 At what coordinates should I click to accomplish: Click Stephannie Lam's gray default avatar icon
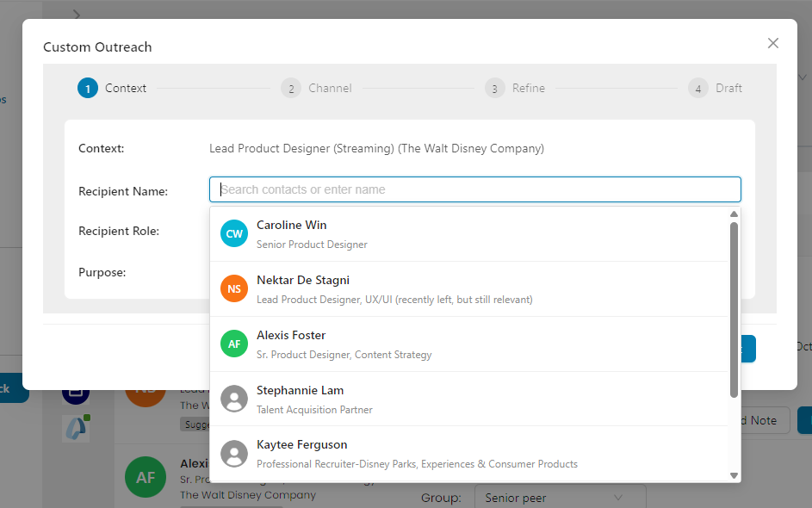[x=234, y=399]
